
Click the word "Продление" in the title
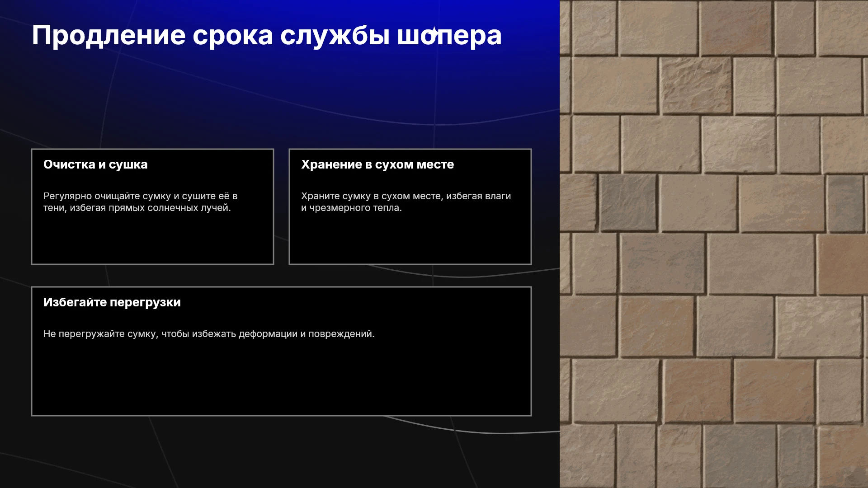pyautogui.click(x=108, y=36)
